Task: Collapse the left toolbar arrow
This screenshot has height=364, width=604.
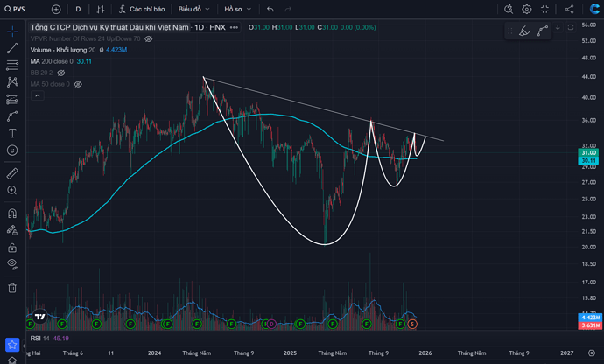Action: coord(24,346)
